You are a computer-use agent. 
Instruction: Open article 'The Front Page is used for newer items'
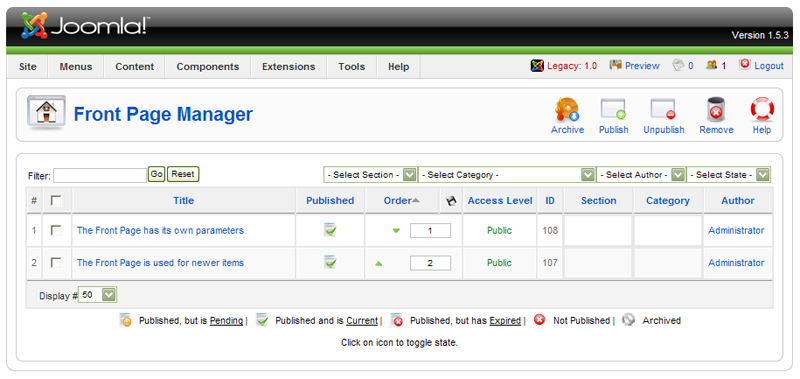(160, 263)
